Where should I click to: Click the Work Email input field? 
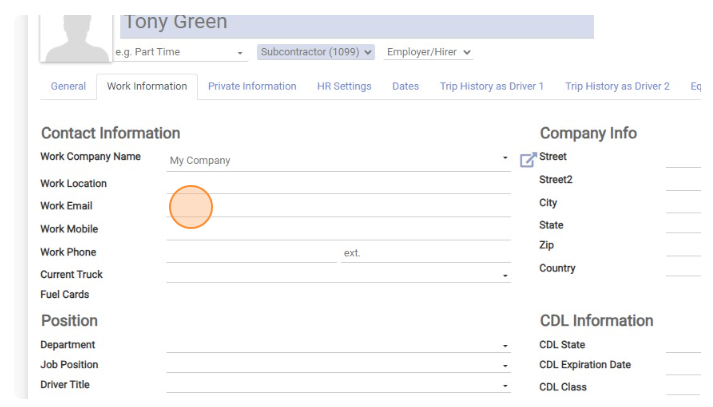(338, 206)
